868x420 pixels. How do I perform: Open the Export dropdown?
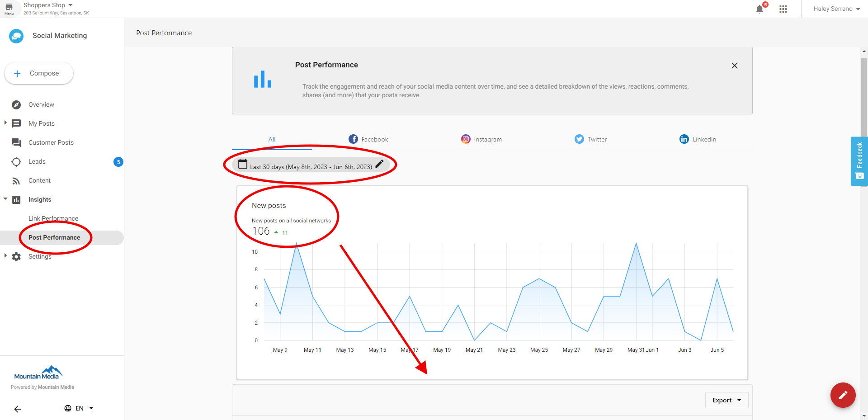click(726, 400)
